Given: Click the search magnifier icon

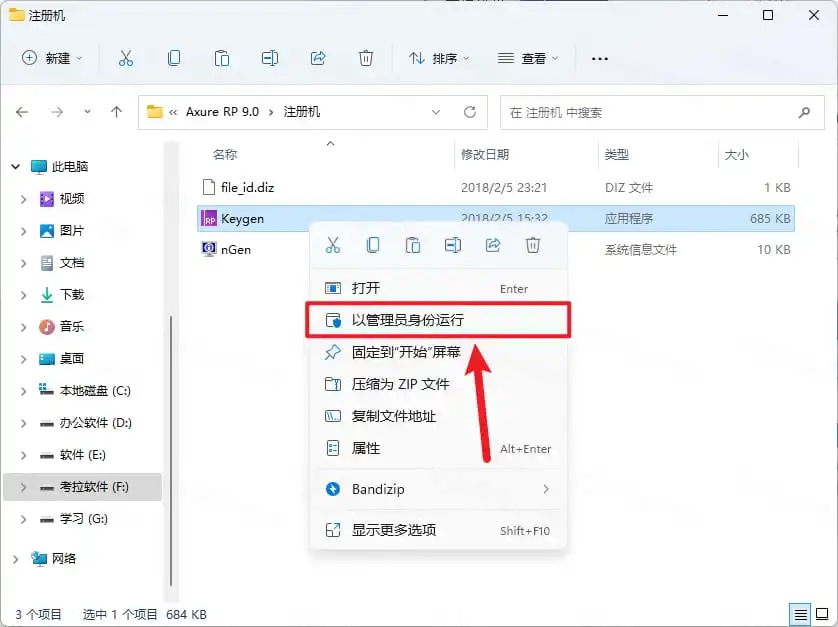Looking at the screenshot, I should pos(804,112).
